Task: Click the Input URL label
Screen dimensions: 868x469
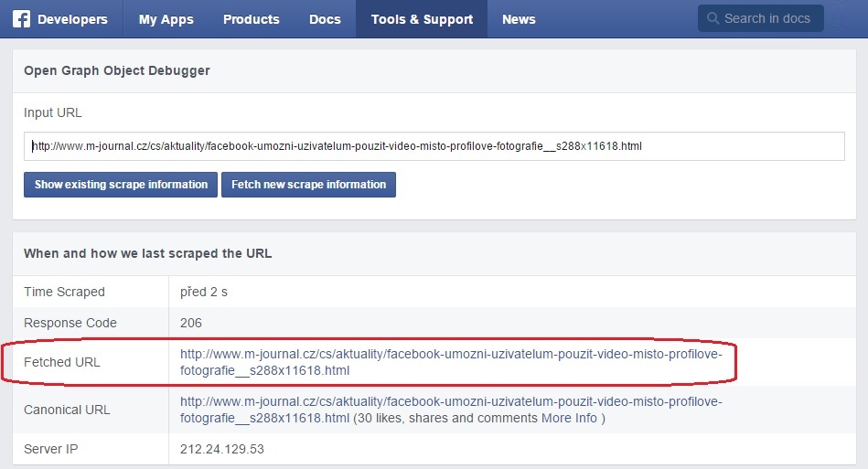Action: [52, 112]
